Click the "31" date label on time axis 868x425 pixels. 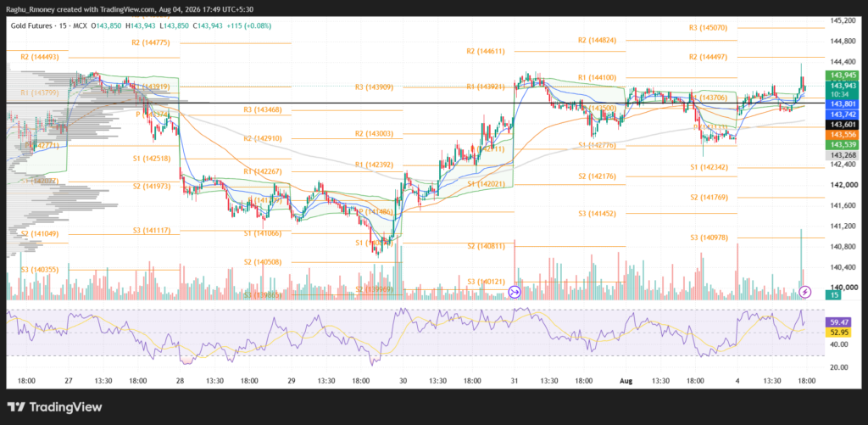pos(515,381)
